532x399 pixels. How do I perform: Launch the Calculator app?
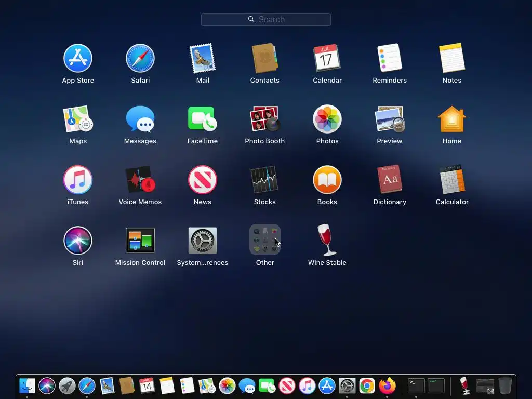coord(452,179)
